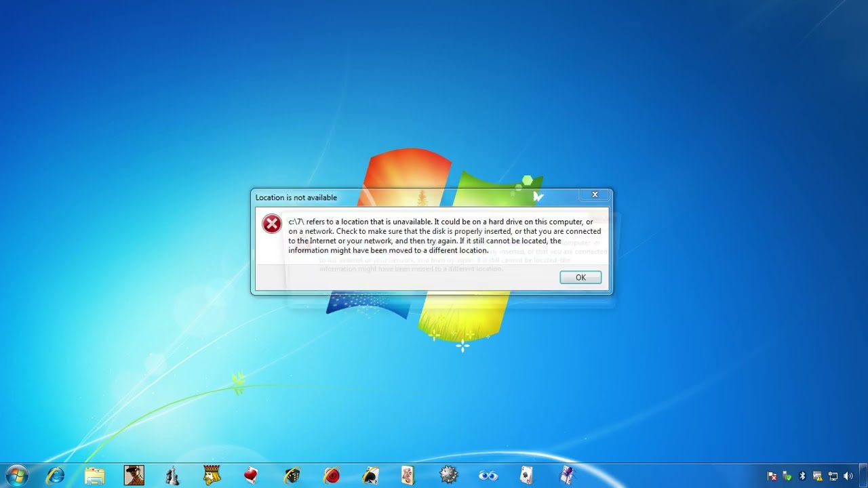Click the red error icon in dialog

pos(272,224)
